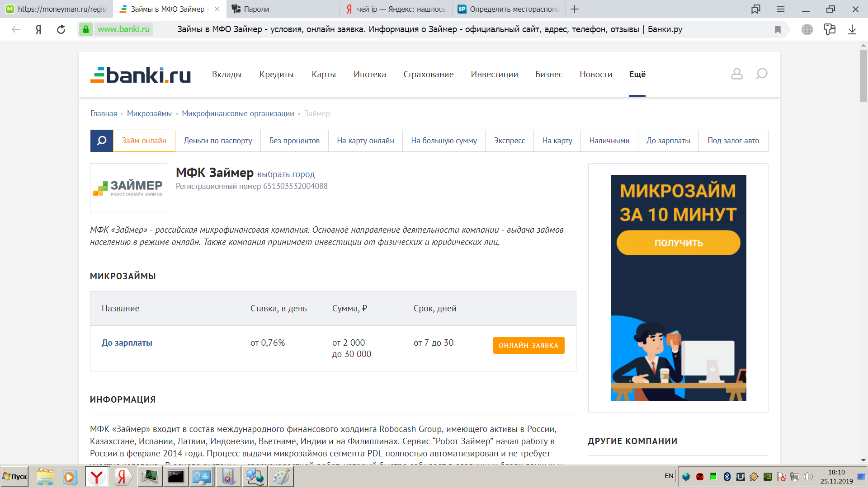Open the user profile icon on banki.ru header
The image size is (868, 488).
pyautogui.click(x=736, y=74)
